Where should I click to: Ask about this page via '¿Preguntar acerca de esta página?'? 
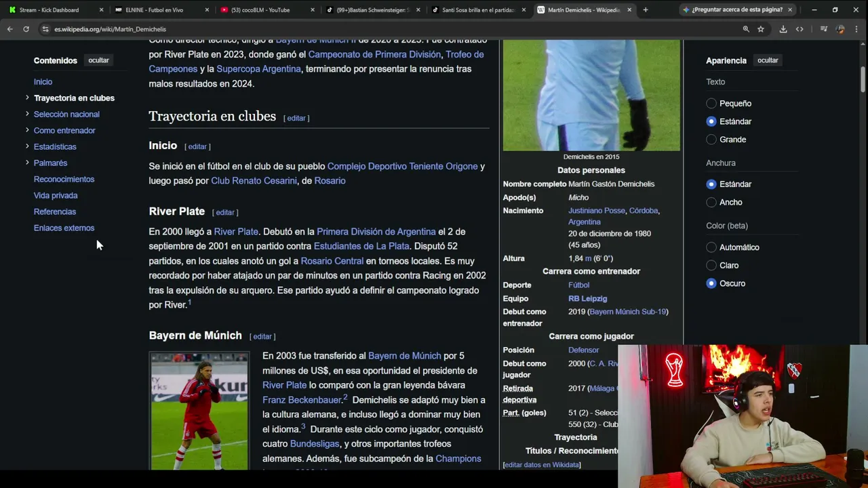(737, 10)
